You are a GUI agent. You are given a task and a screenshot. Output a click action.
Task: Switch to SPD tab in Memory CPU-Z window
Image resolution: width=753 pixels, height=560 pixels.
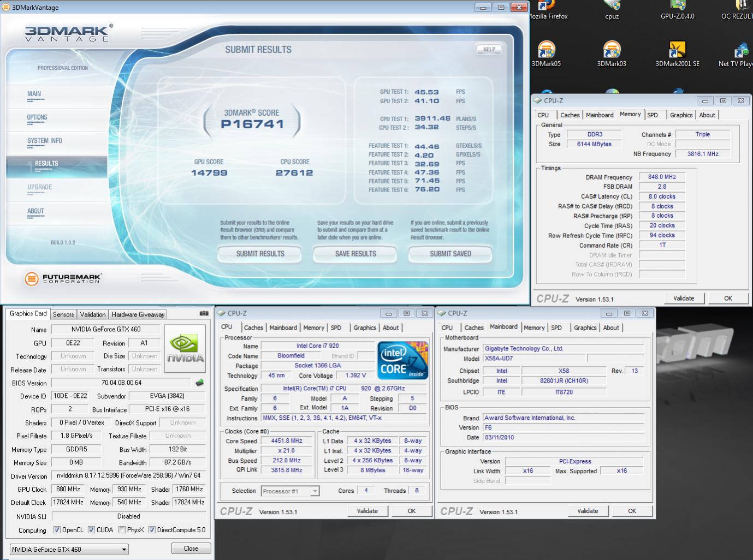pyautogui.click(x=653, y=115)
